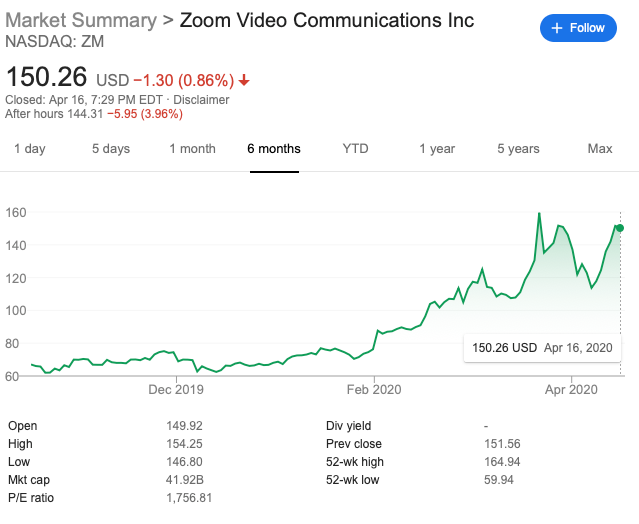
Task: Select the 1 day range tab
Action: pos(29,149)
